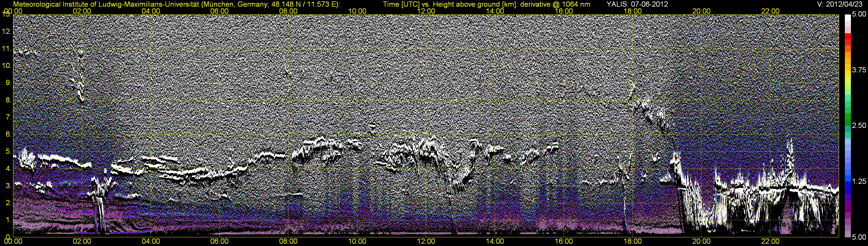Screen dimensions: 868x246
Task: Click the 14:00 label on the bottom time axis
Action: (495, 242)
